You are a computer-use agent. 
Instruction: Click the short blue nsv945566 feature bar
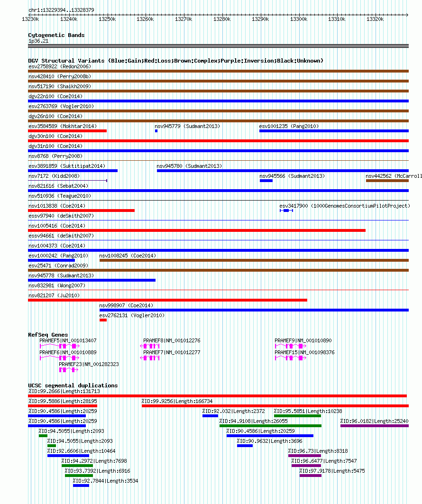coord(266,181)
